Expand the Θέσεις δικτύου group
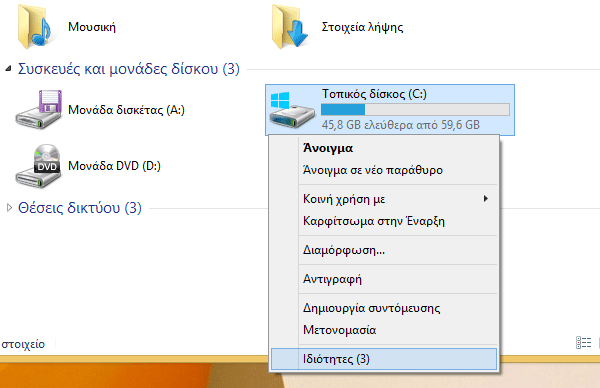The height and width of the screenshot is (388, 600). [x=9, y=207]
